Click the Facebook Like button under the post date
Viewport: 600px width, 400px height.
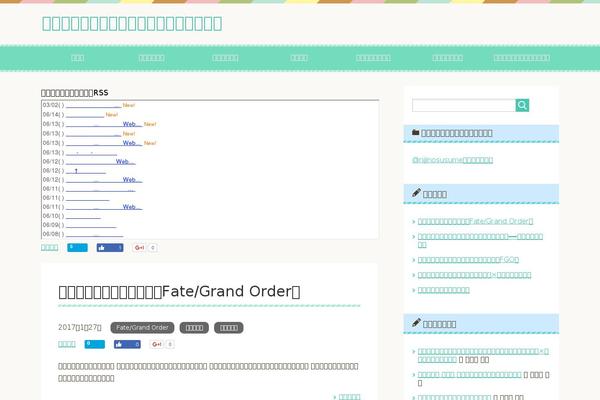127,344
